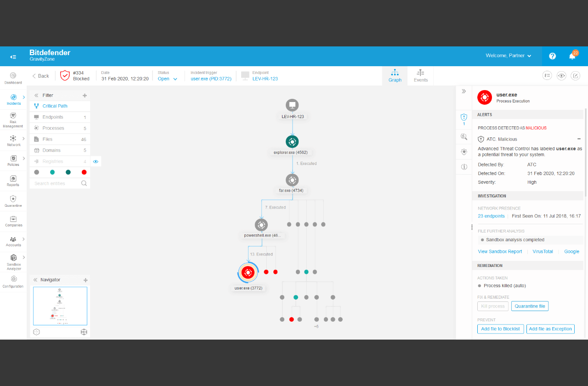This screenshot has width=588, height=386.
Task: Select the LEV-HR-123 endpoint node
Action: 292,105
